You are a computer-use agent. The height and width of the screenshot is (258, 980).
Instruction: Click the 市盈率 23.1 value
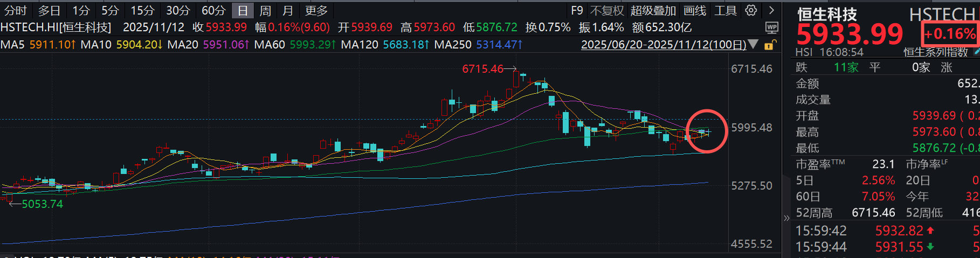(884, 164)
